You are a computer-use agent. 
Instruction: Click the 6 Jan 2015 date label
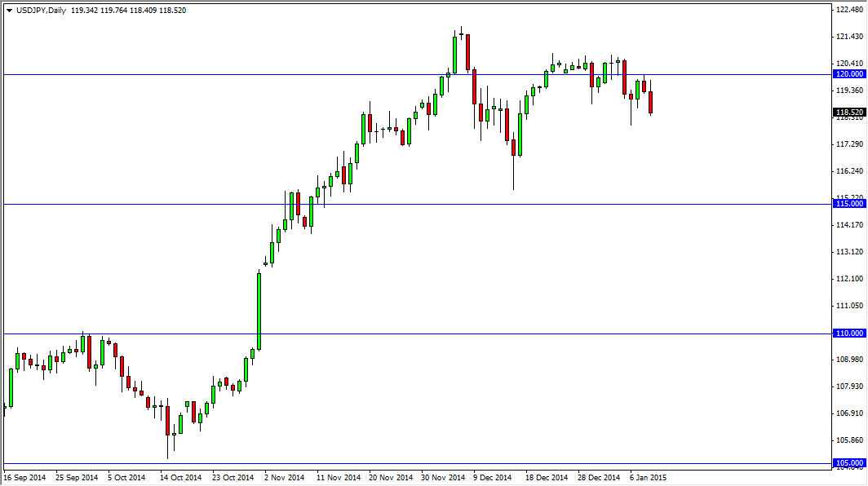point(649,478)
